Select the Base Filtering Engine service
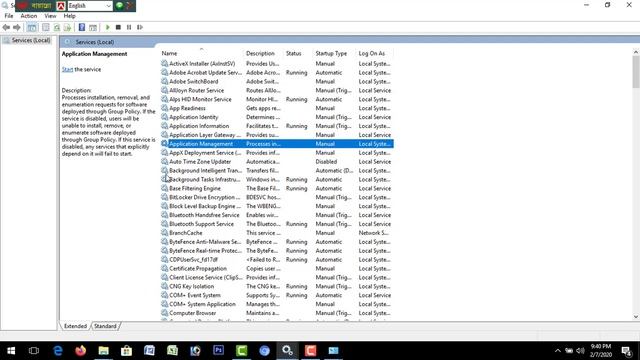 click(277, 189)
